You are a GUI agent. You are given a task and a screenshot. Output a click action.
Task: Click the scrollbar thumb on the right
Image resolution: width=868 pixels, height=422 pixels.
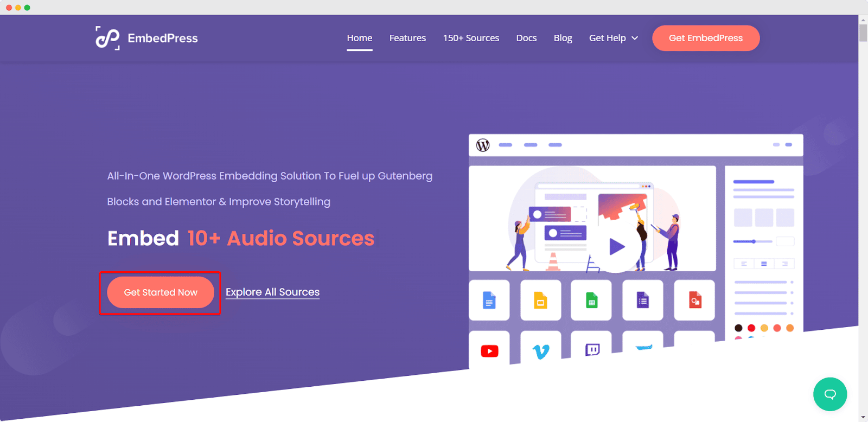(863, 33)
